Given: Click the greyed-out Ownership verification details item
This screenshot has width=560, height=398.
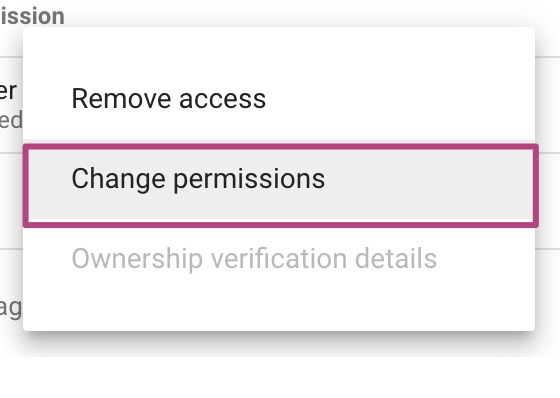Looking at the screenshot, I should [279, 258].
